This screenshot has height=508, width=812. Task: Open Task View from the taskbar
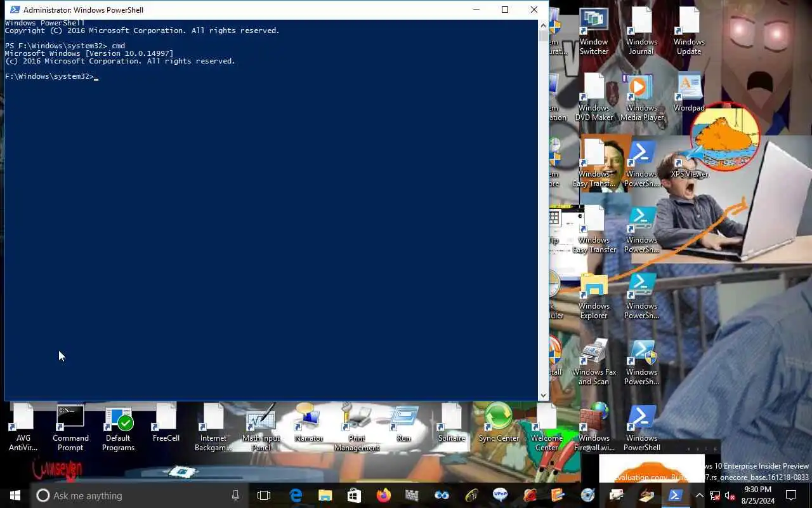[x=264, y=495]
